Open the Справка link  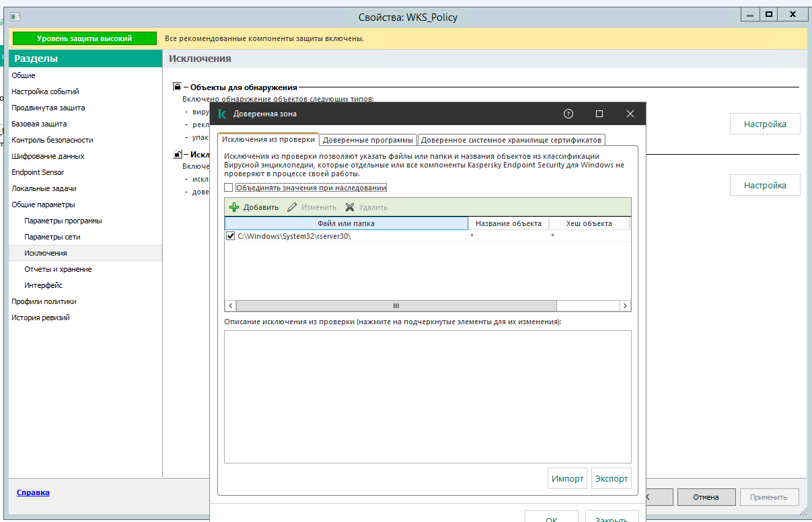[x=33, y=492]
